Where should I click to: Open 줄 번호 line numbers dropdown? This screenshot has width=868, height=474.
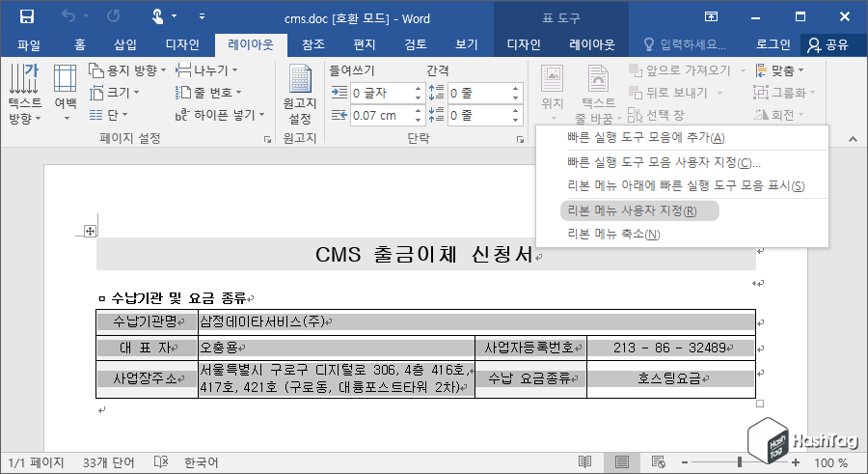point(208,93)
